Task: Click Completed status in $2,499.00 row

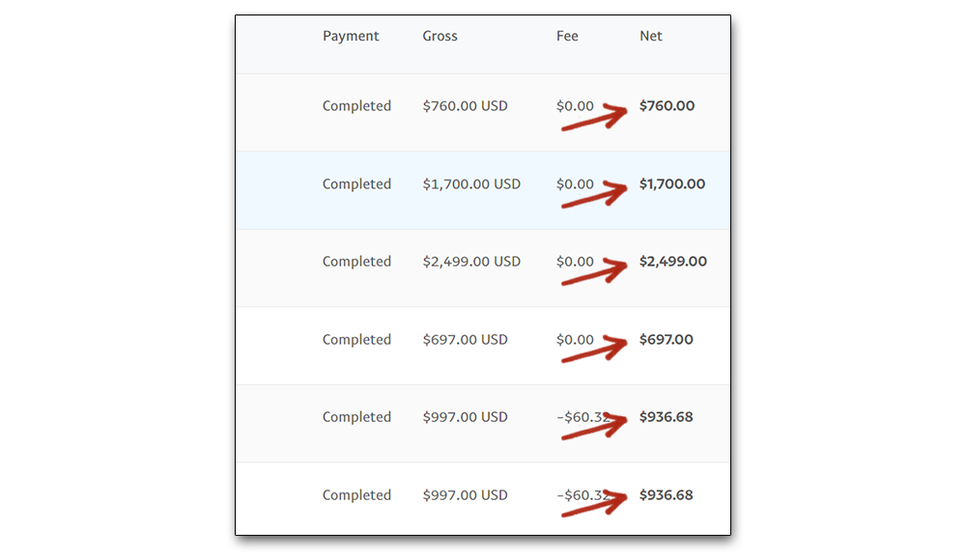Action: (356, 262)
